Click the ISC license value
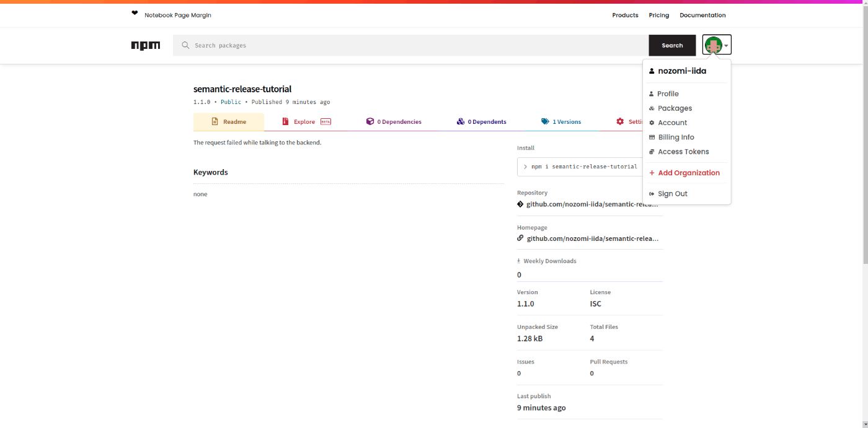This screenshot has height=428, width=868. pyautogui.click(x=596, y=304)
